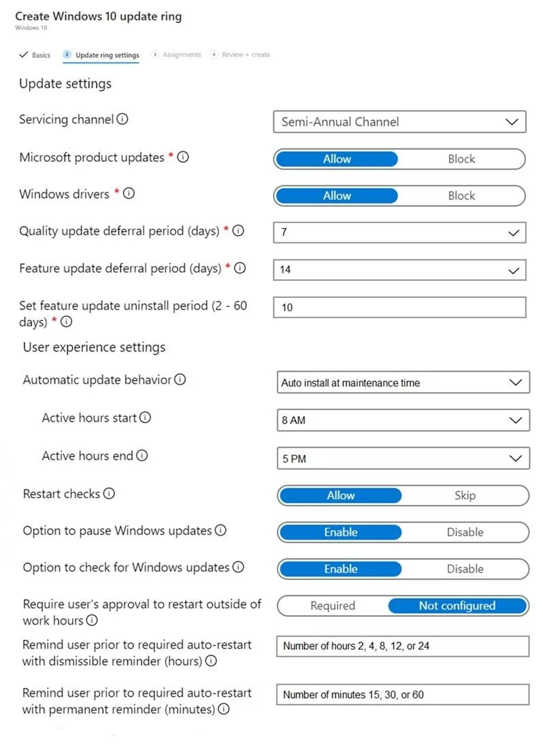Choose Required for restart approval outside work hours
Viewport: 543px width, 756px height.
click(333, 606)
